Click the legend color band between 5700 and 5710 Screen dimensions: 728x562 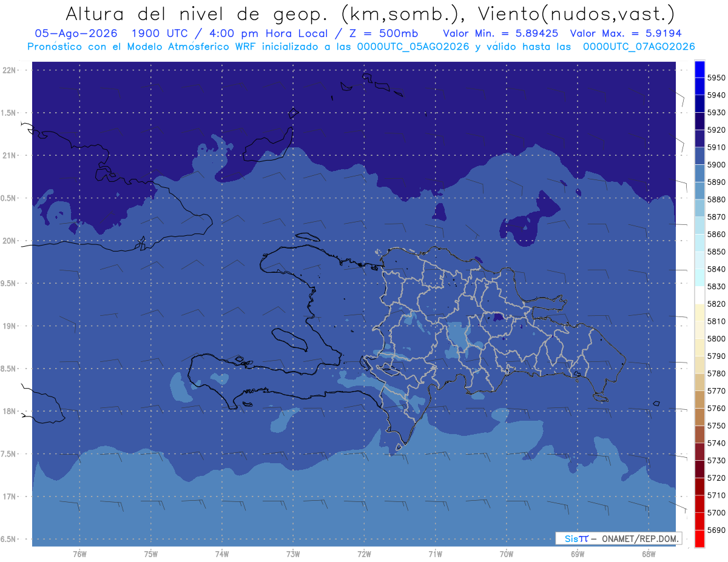(x=699, y=504)
